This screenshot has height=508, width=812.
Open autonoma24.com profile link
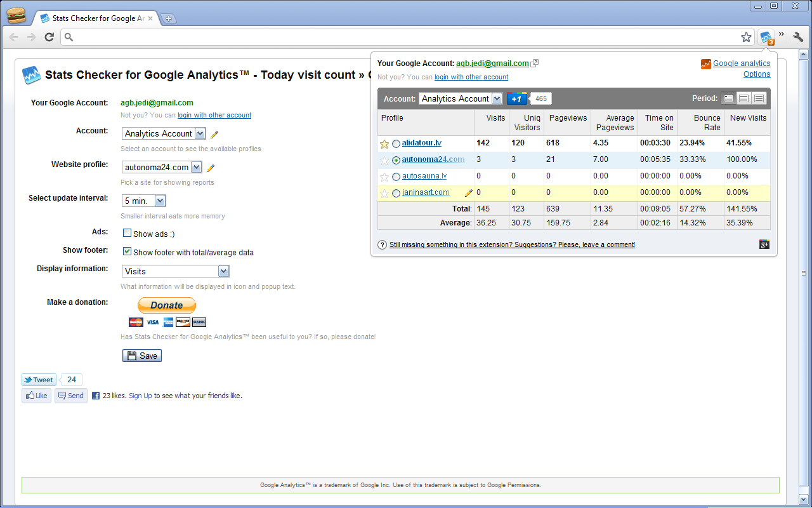click(433, 159)
